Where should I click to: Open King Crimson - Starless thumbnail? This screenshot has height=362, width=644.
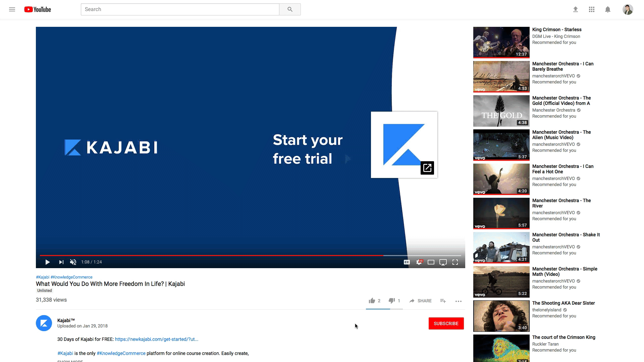click(x=501, y=42)
